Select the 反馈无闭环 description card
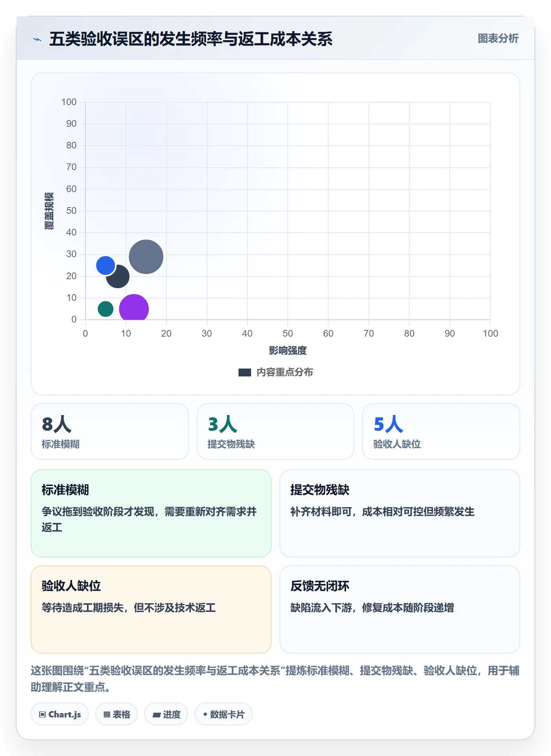551x756 pixels. pyautogui.click(x=400, y=610)
